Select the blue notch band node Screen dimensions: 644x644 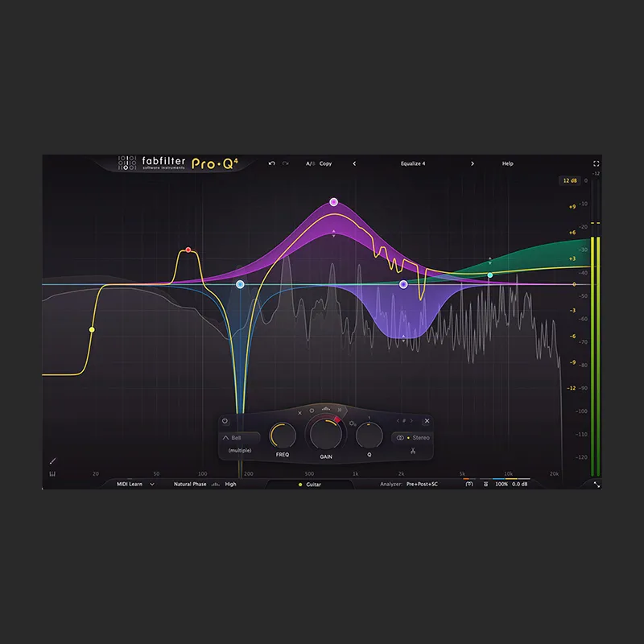(x=240, y=284)
